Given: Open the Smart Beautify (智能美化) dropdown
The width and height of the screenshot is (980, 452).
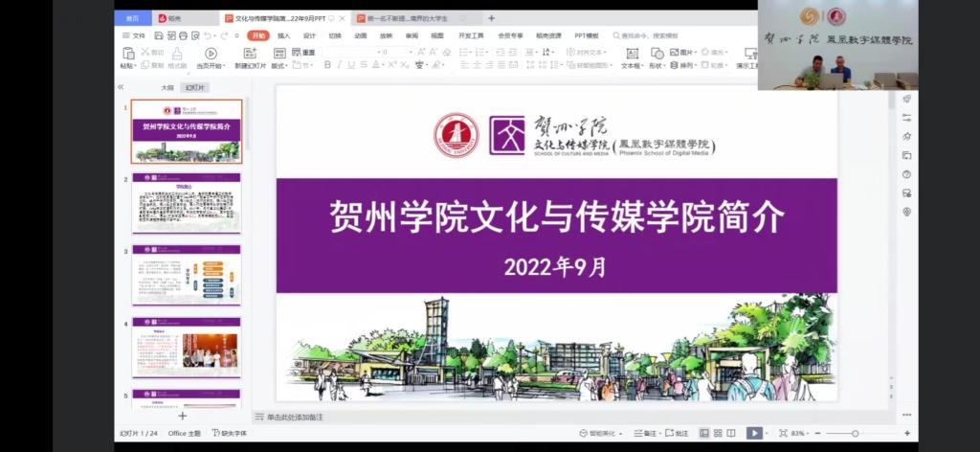Looking at the screenshot, I should coord(601,433).
